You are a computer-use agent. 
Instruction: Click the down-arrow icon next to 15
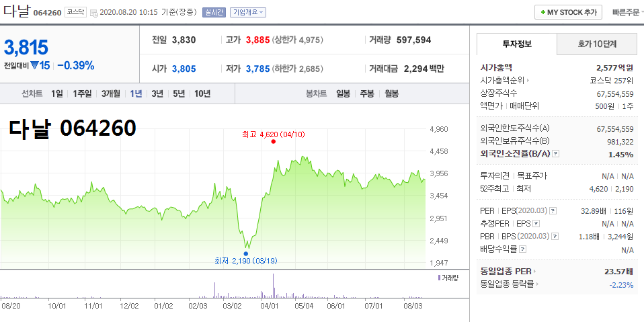(x=34, y=65)
